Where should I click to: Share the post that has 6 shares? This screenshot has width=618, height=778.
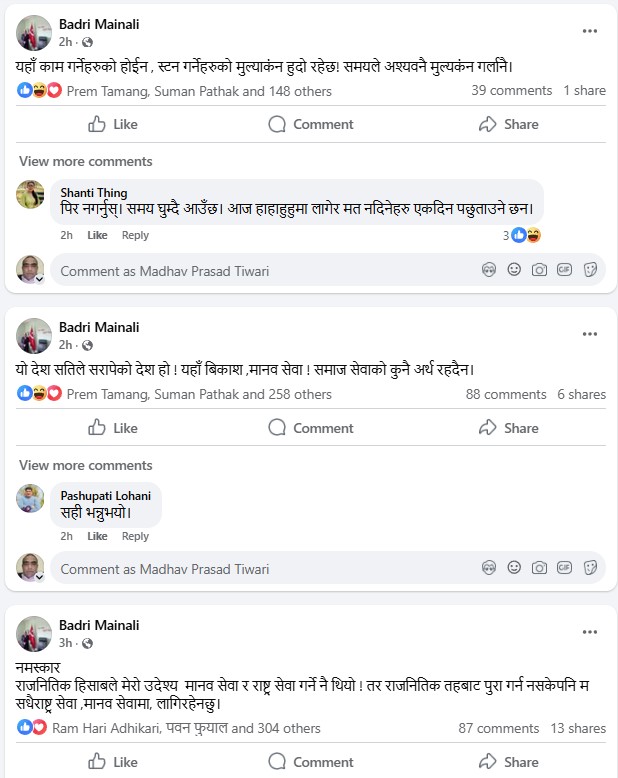(x=508, y=428)
